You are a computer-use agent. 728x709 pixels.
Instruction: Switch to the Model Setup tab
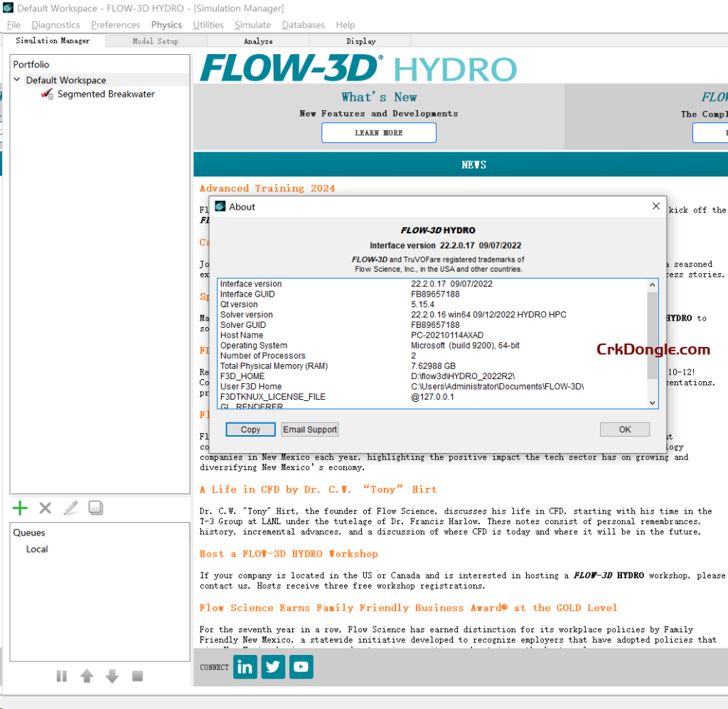[x=154, y=41]
